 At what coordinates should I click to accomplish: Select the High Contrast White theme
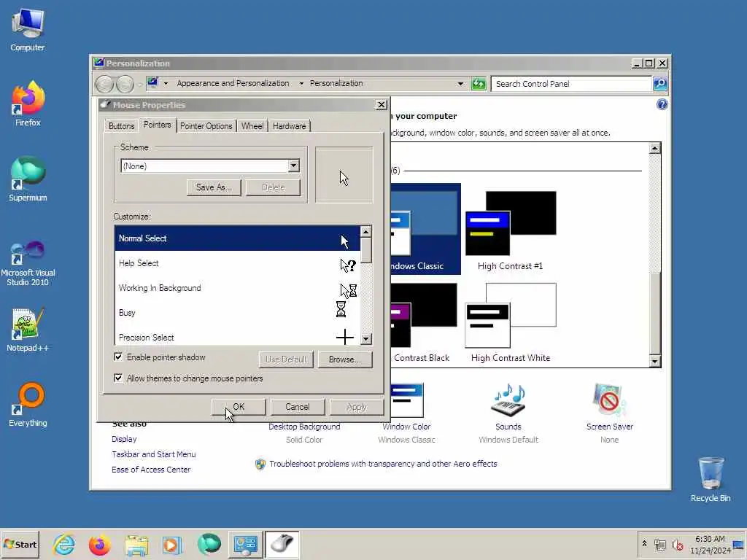[510, 322]
